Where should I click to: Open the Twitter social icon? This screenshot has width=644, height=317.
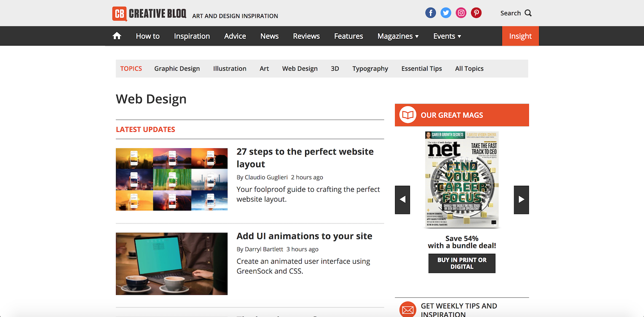[x=446, y=13]
